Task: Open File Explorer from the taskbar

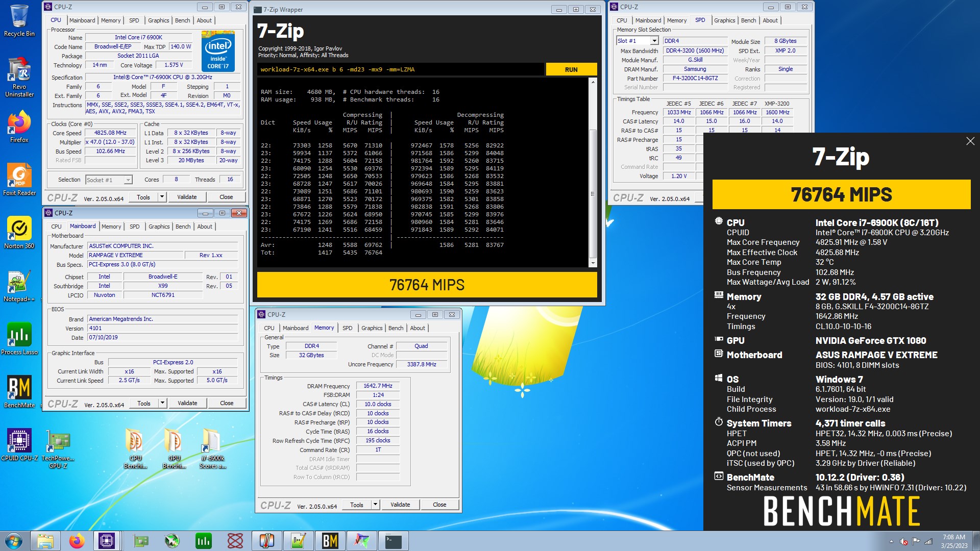Action: [45, 541]
